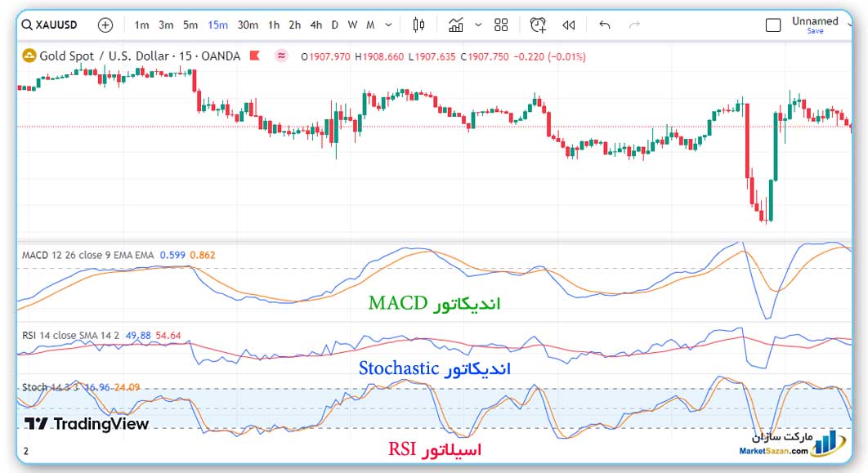Redo the last action with the redo arrow

coord(635,25)
